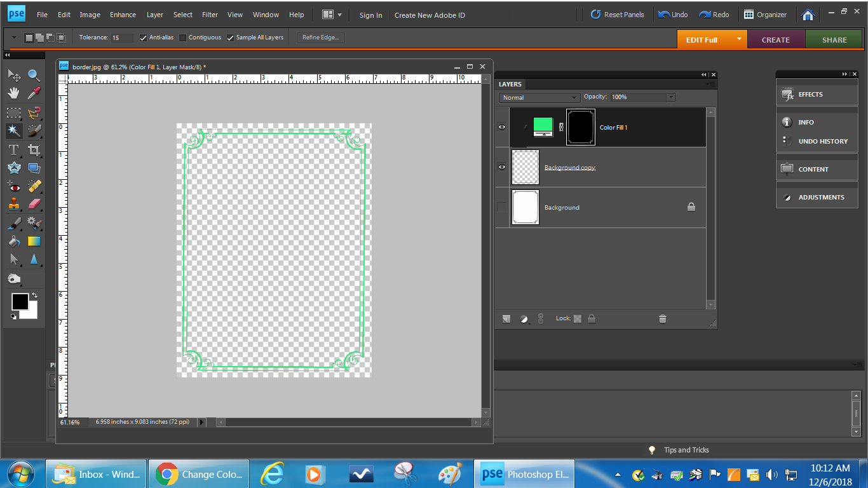Select the Paint Bucket tool
The width and height of the screenshot is (868, 488).
coord(14,241)
